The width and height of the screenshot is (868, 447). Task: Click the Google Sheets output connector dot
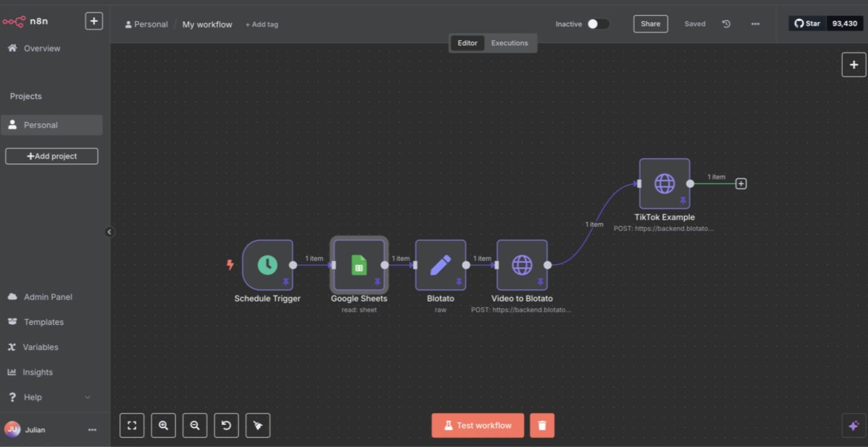tap(385, 265)
